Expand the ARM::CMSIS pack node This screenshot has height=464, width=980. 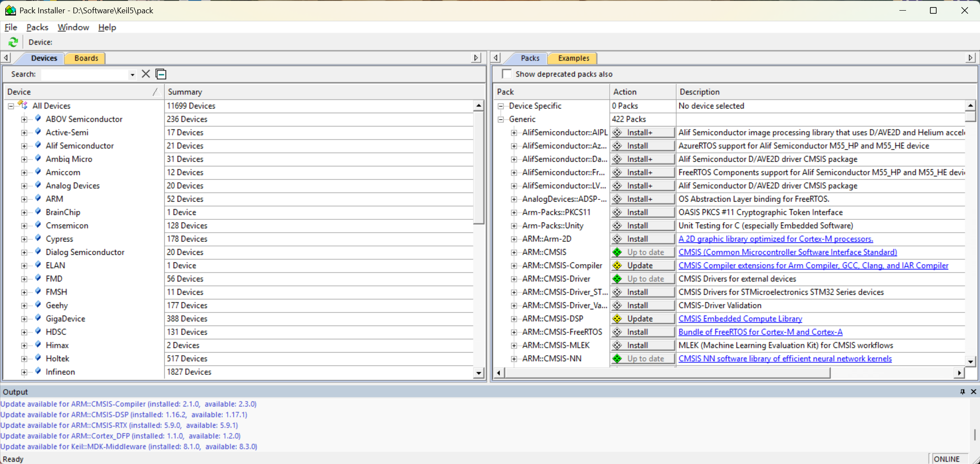tap(514, 252)
